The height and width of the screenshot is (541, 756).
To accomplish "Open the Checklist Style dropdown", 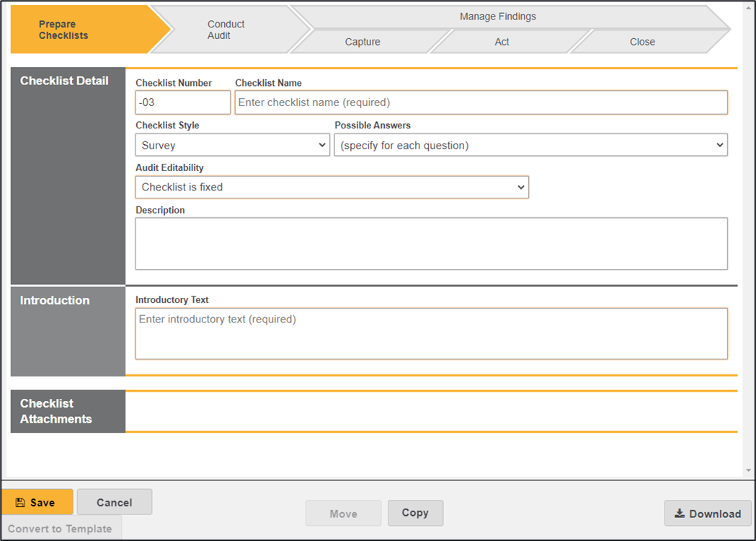I will (232, 145).
